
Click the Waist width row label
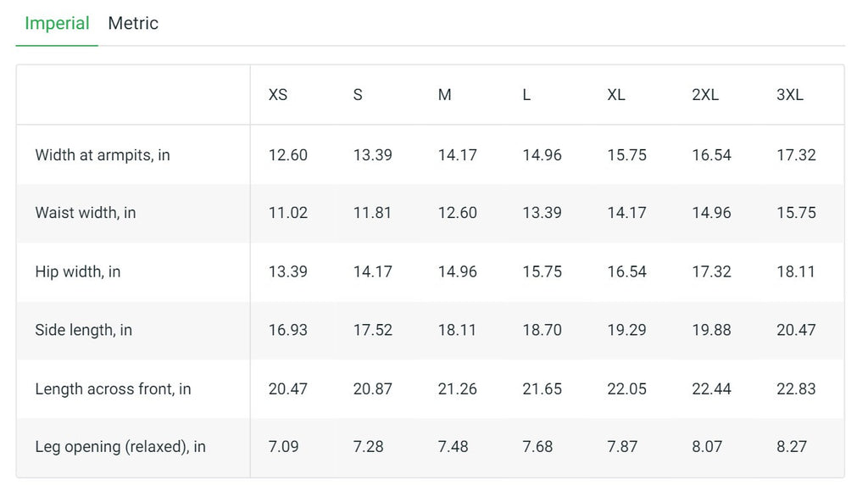pyautogui.click(x=86, y=213)
